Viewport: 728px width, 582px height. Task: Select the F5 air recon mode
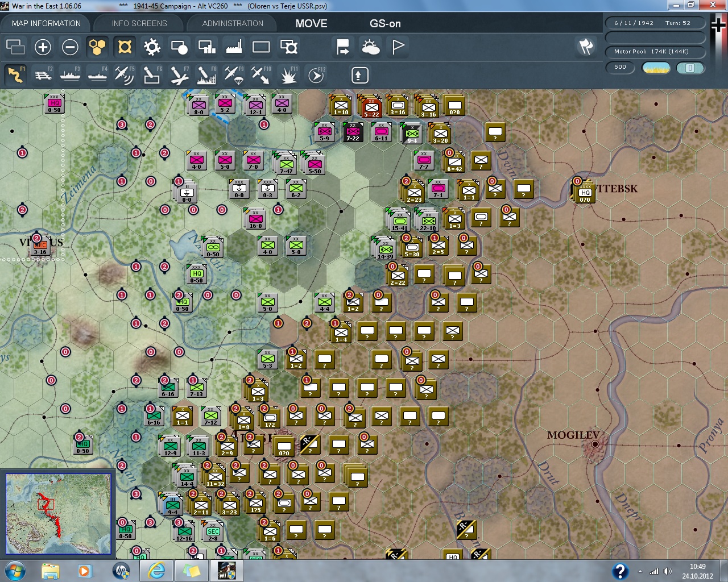125,75
